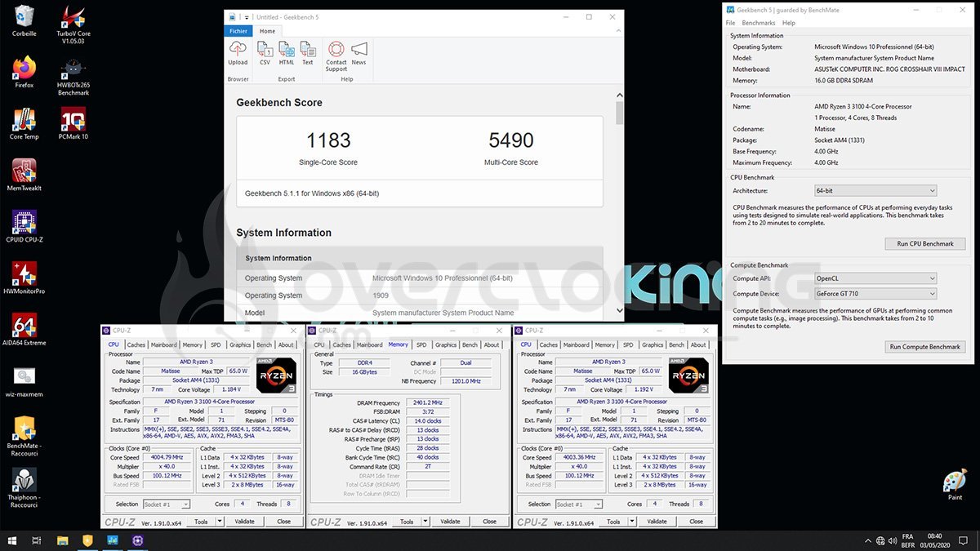
Task: Click the Multi-Core Score value 5490
Action: 511,140
